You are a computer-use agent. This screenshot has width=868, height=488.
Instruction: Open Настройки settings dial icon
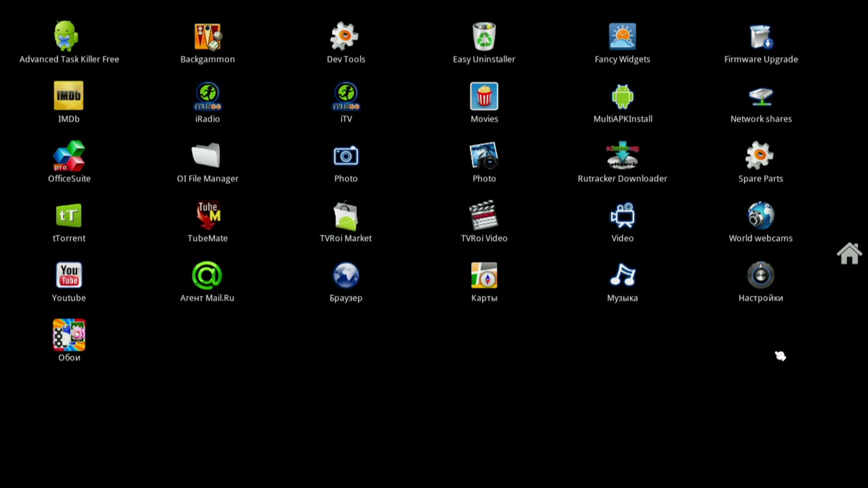tap(760, 275)
